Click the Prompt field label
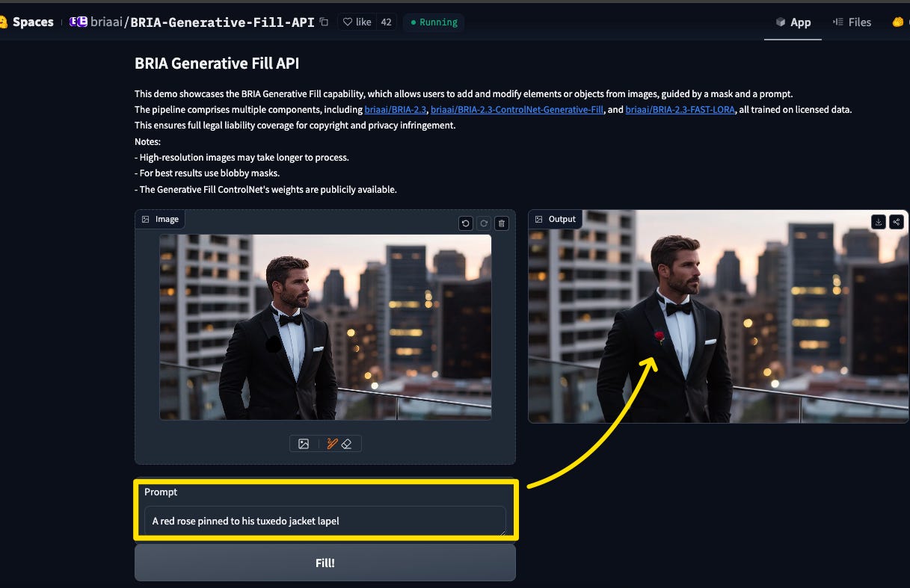910x588 pixels. [161, 492]
